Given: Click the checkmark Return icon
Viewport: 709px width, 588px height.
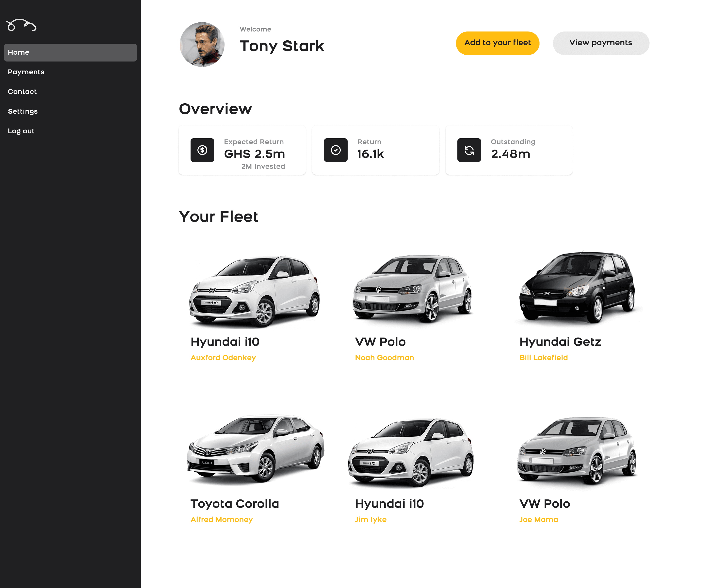Looking at the screenshot, I should pos(336,150).
